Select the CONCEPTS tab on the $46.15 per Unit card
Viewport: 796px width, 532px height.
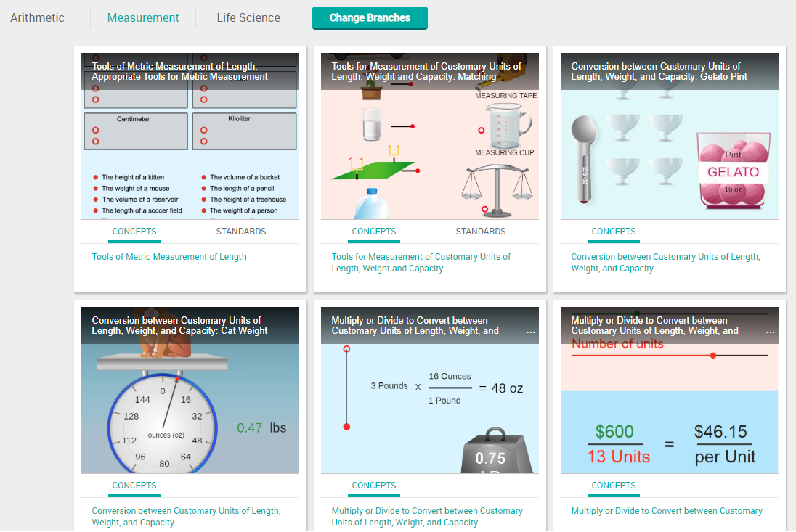point(613,485)
